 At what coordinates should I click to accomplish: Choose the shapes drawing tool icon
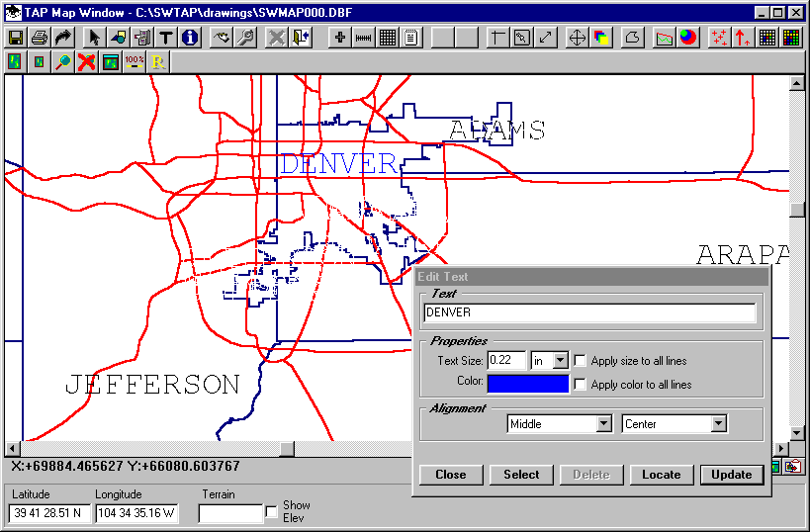click(119, 38)
